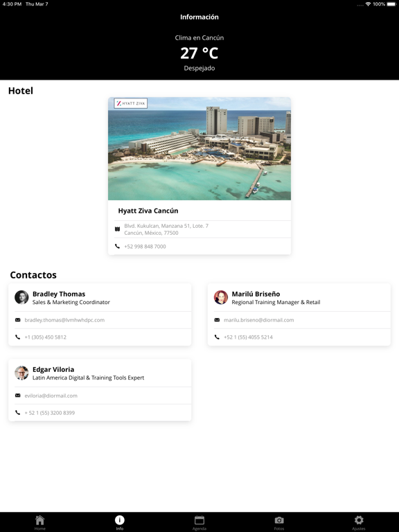Open the Hyatt Ziva Cancún aerial photo
The height and width of the screenshot is (532, 399).
199,149
